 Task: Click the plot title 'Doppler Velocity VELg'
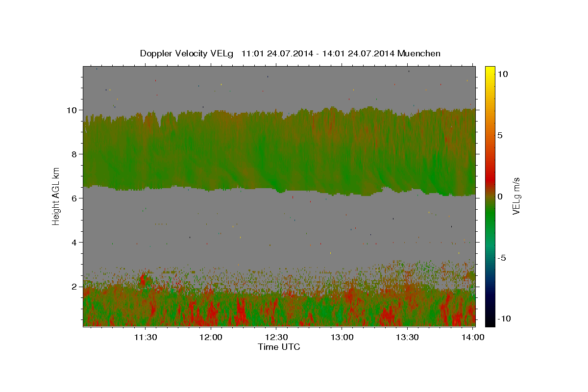(x=188, y=53)
